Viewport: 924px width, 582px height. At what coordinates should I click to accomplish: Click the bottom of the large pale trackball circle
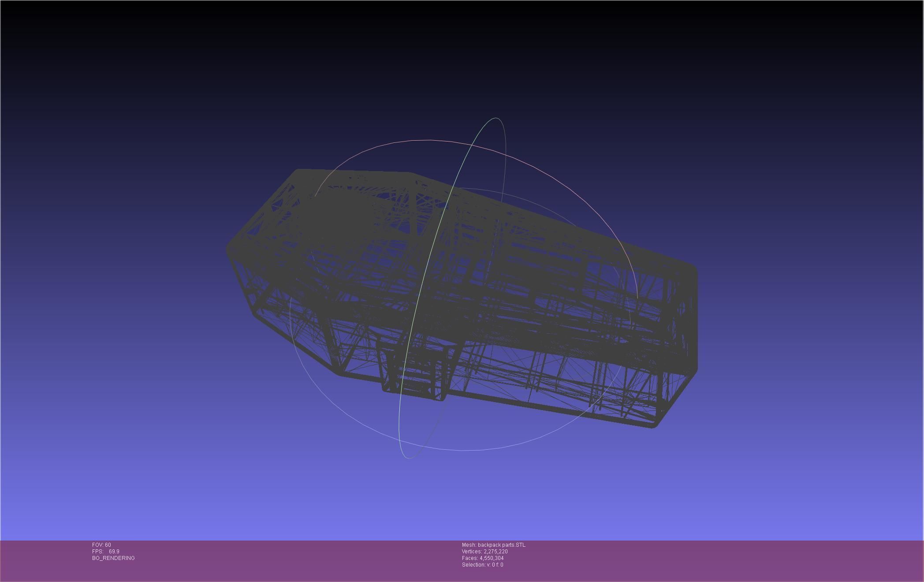(461, 450)
